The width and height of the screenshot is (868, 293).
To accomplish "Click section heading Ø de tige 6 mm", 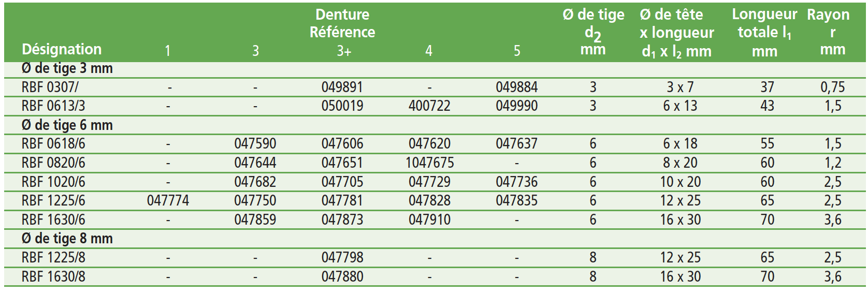I will (x=67, y=125).
